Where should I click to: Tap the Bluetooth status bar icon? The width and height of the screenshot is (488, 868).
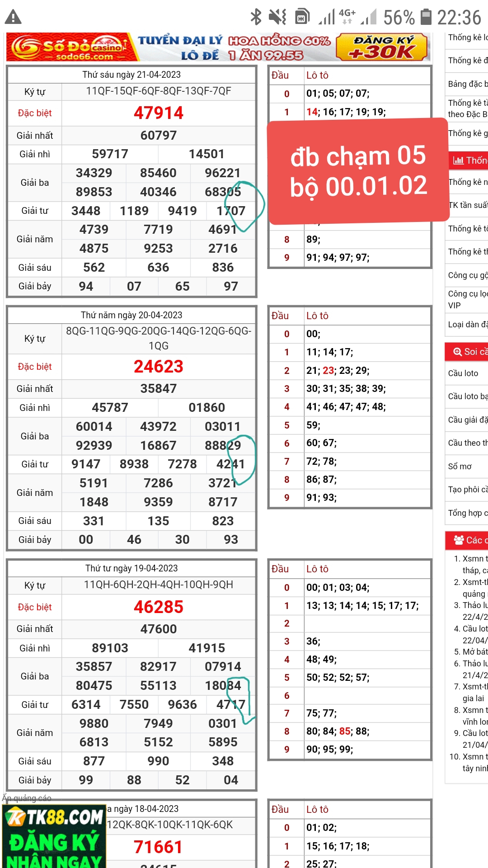[x=256, y=17]
